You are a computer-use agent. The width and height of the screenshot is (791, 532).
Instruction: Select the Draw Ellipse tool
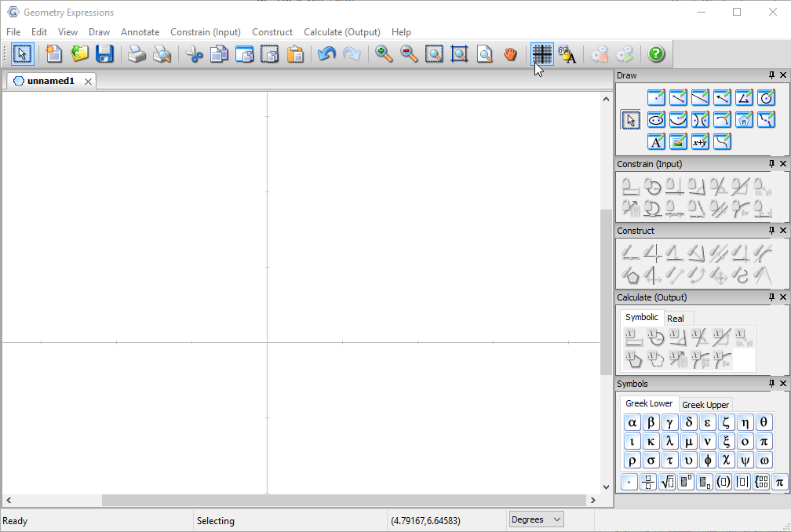[x=656, y=120]
